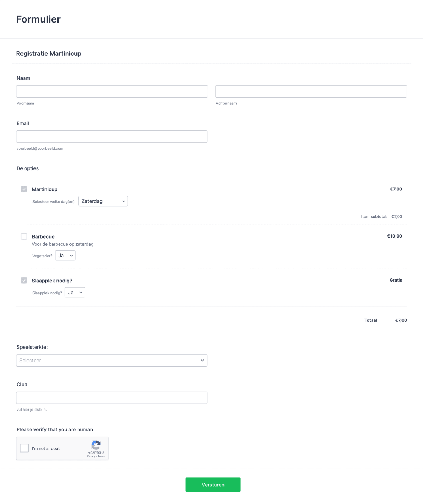Enable the Barbecue option checkbox
The image size is (423, 504).
click(x=24, y=236)
